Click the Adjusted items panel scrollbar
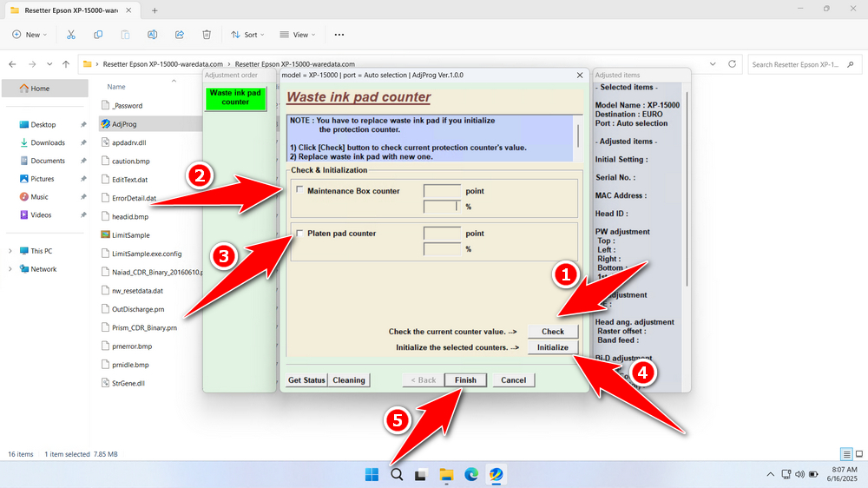This screenshot has width=868, height=488. coord(687,188)
